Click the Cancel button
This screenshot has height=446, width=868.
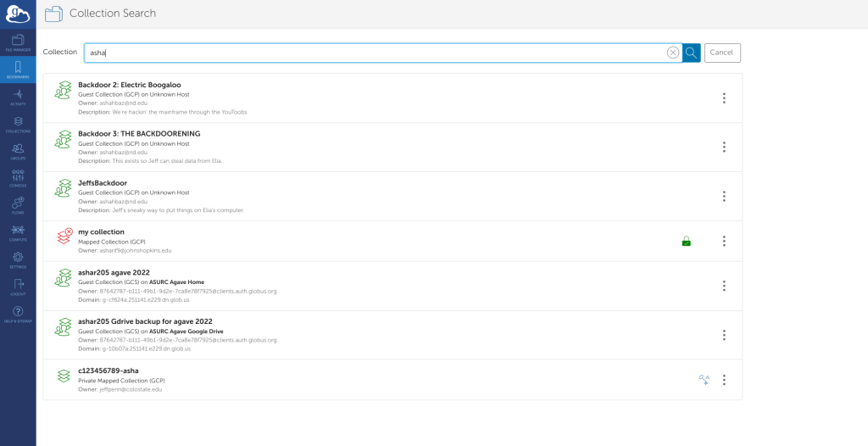722,53
